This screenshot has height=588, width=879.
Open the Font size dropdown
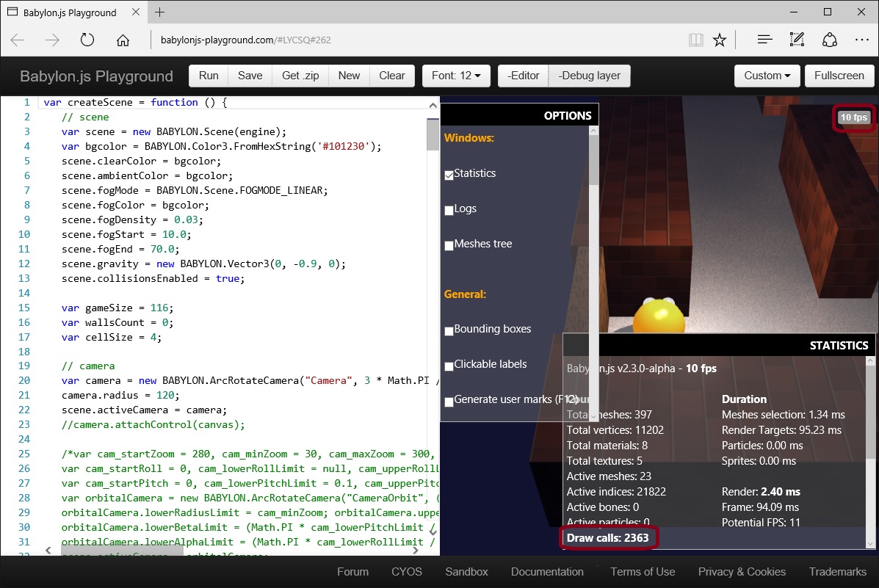tap(456, 76)
